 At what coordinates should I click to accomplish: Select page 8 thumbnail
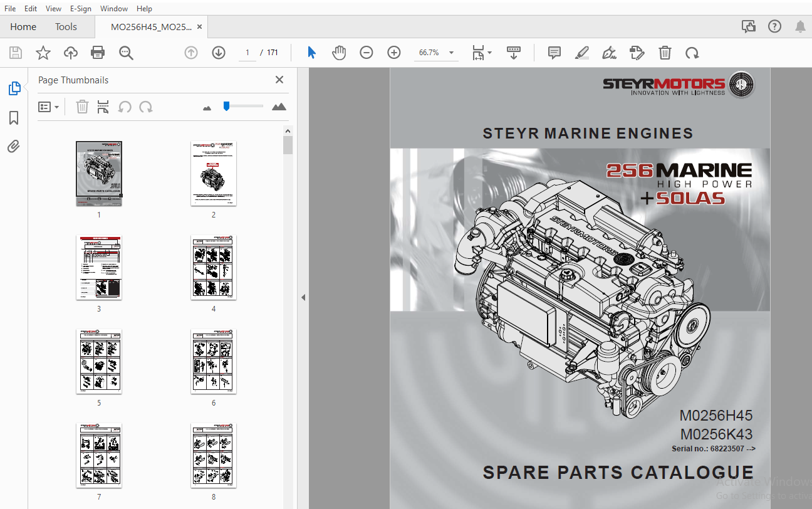click(x=214, y=456)
